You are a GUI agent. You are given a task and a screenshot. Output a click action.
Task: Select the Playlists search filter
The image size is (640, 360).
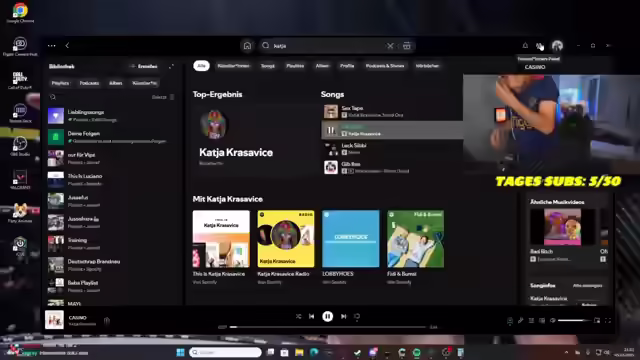pos(295,66)
